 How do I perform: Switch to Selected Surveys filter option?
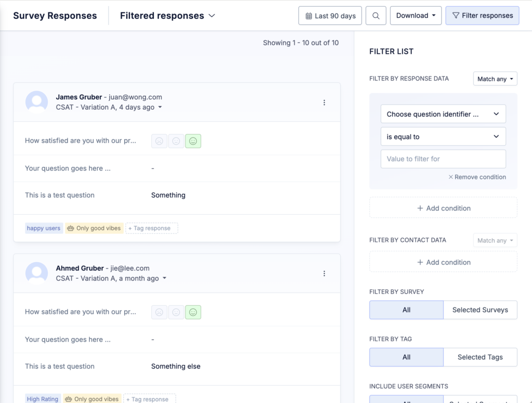pos(480,310)
